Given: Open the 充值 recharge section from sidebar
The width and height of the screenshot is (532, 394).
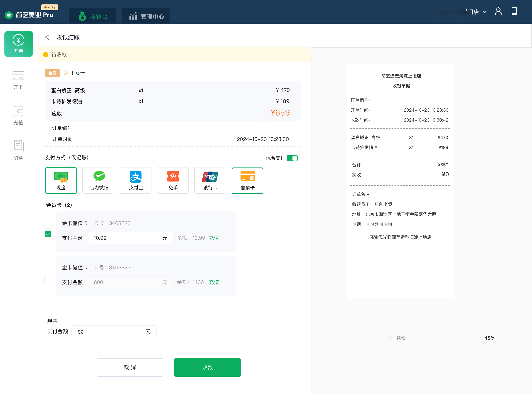Looking at the screenshot, I should 18,115.
